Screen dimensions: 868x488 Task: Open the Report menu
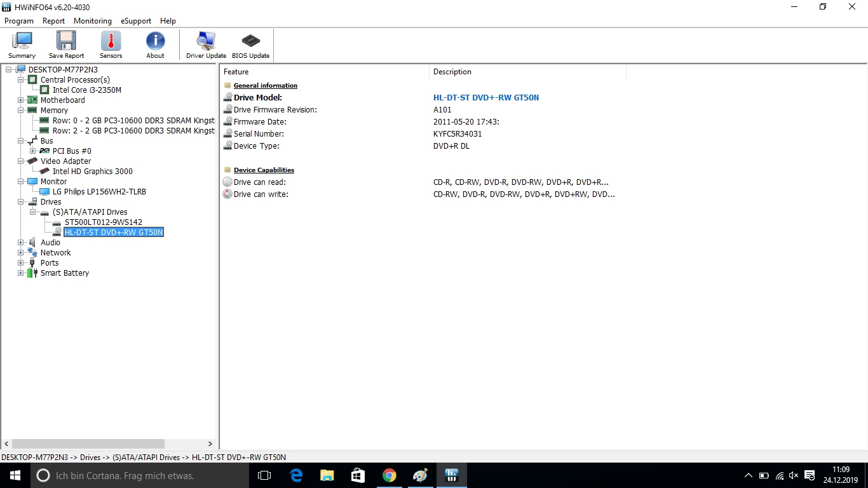[53, 21]
